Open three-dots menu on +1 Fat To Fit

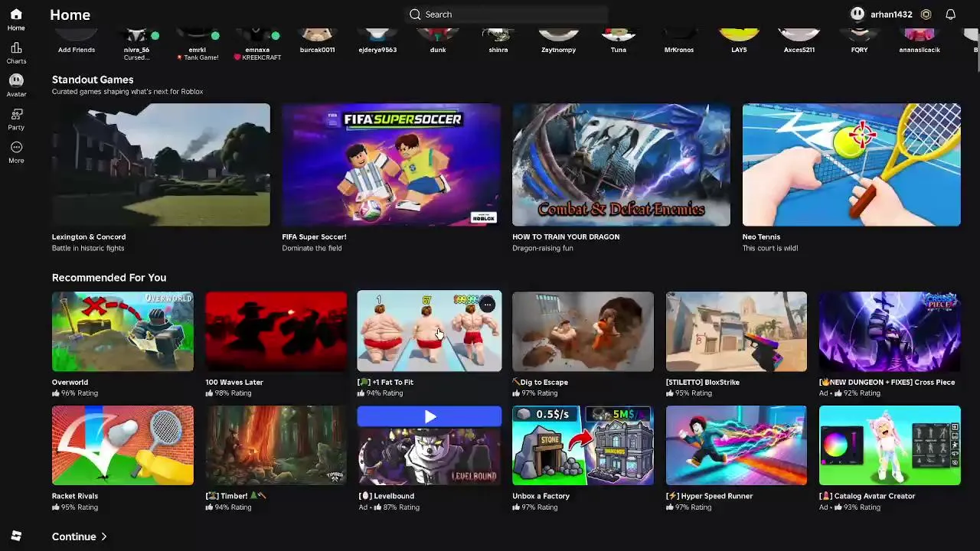point(488,305)
